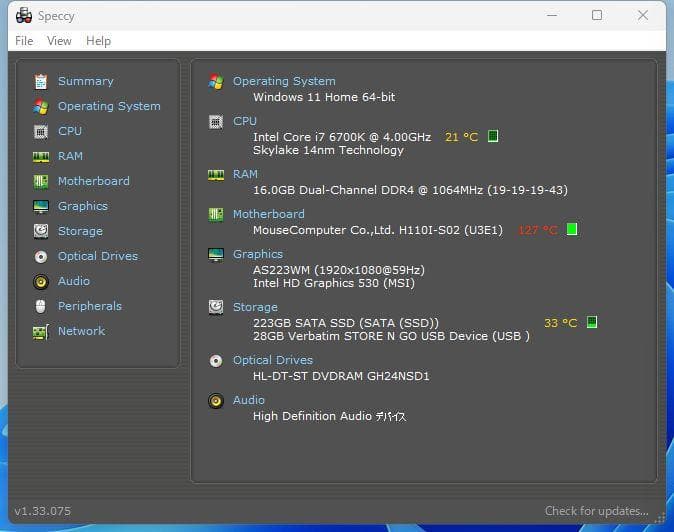Open the Storage heading link in main panel

255,307
